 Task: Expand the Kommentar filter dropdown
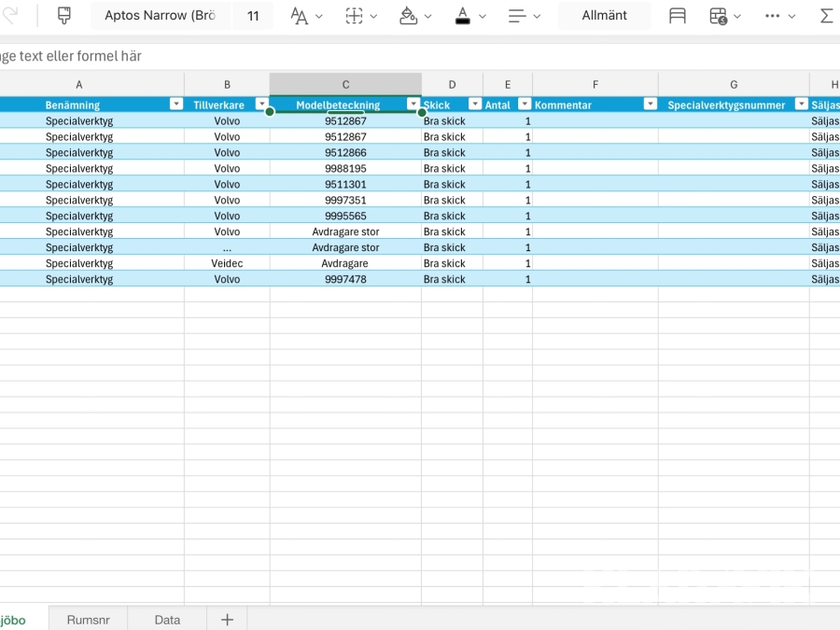click(650, 105)
